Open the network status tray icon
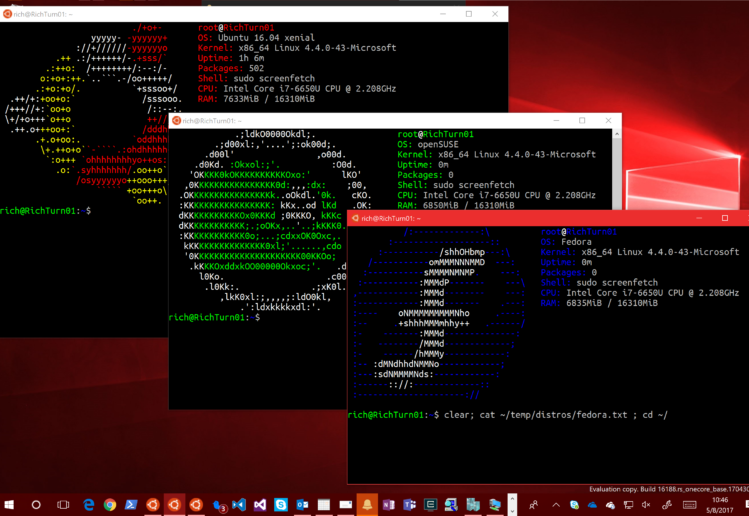This screenshot has width=749, height=516. tap(629, 505)
